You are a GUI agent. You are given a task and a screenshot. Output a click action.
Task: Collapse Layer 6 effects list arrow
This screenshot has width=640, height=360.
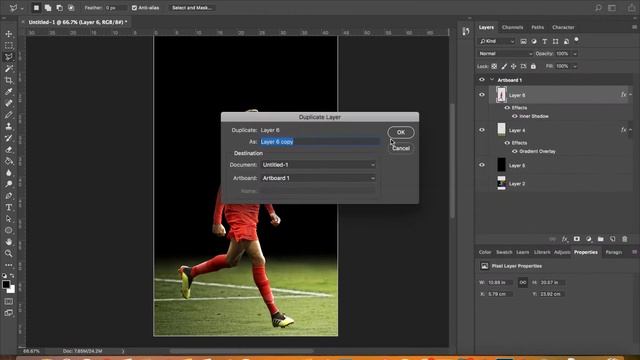631,95
